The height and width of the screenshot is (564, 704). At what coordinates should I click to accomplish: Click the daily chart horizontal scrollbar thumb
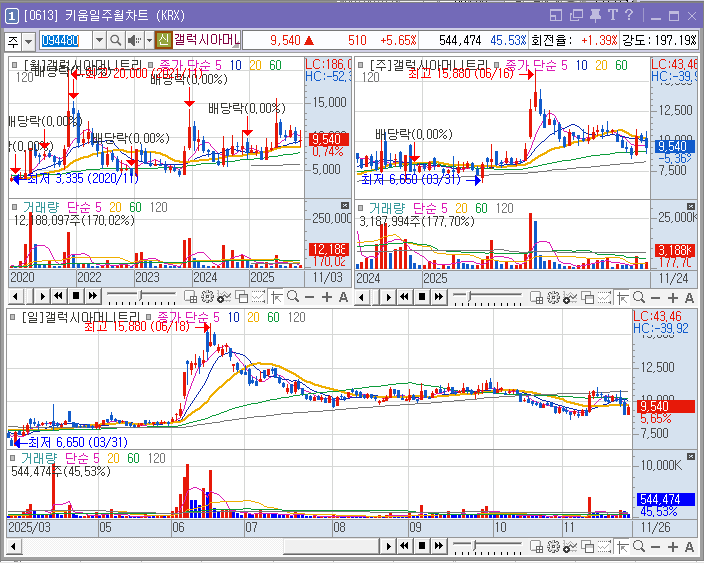point(331,546)
